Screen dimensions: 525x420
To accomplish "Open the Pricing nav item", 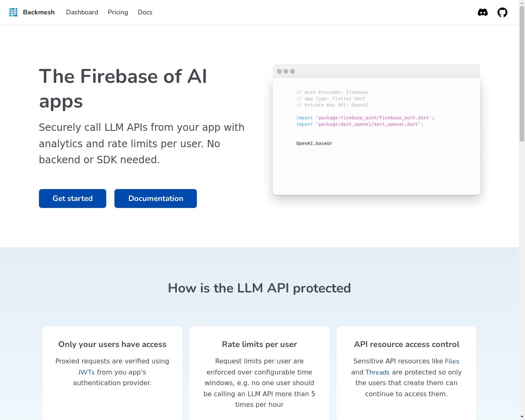I will point(118,12).
